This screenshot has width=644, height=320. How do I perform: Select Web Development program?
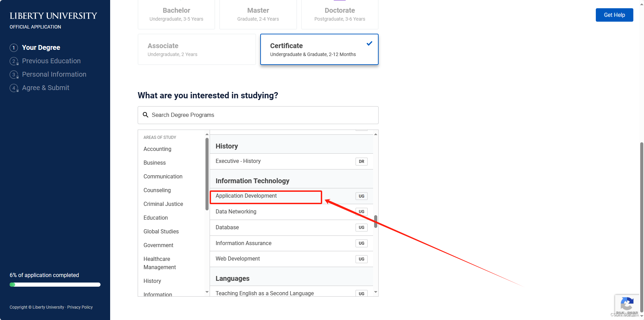click(292, 259)
